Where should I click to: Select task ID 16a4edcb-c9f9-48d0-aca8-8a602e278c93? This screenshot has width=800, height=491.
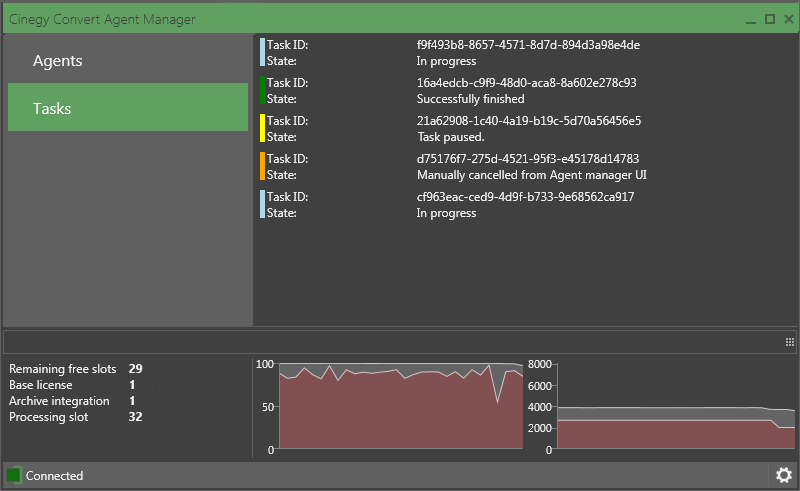pos(527,83)
